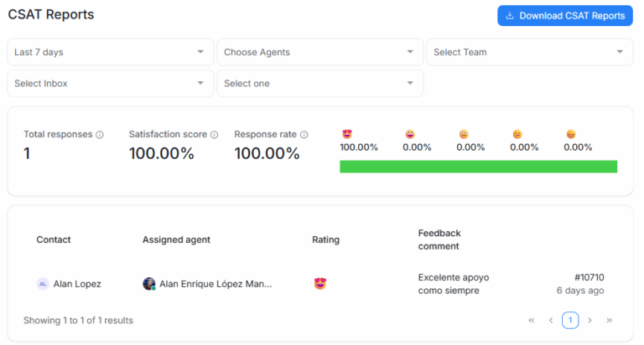Screen dimensions: 644x345
Task: Click the Response rate info icon
Action: pyautogui.click(x=304, y=135)
